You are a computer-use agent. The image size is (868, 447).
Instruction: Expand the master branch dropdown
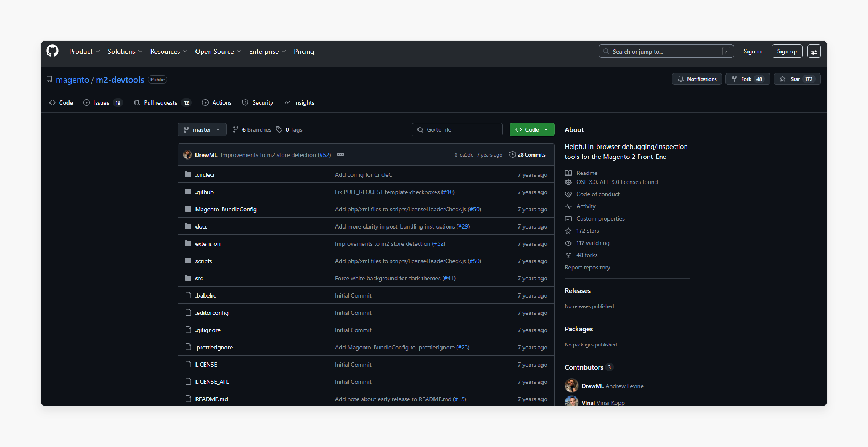pyautogui.click(x=202, y=130)
